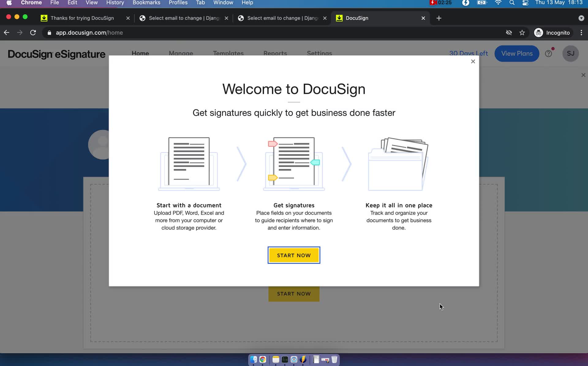
Task: Click View Plans upgrade button
Action: point(517,53)
